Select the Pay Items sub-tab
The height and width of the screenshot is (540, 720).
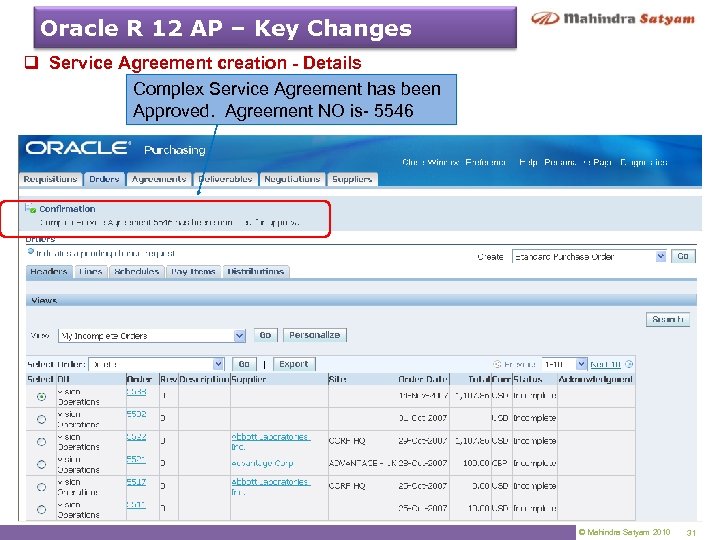pos(193,272)
